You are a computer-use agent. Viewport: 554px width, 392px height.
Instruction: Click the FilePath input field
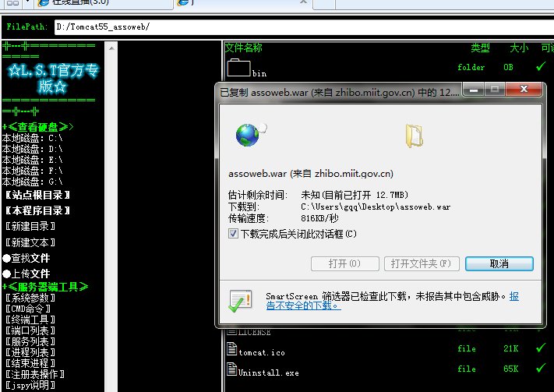pos(304,26)
